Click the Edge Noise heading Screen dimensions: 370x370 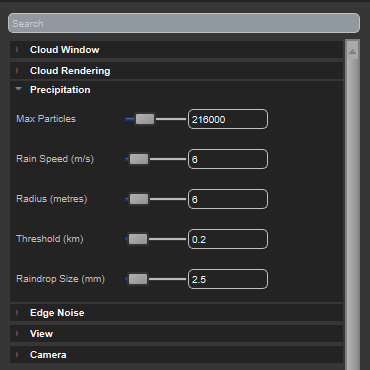click(x=57, y=313)
